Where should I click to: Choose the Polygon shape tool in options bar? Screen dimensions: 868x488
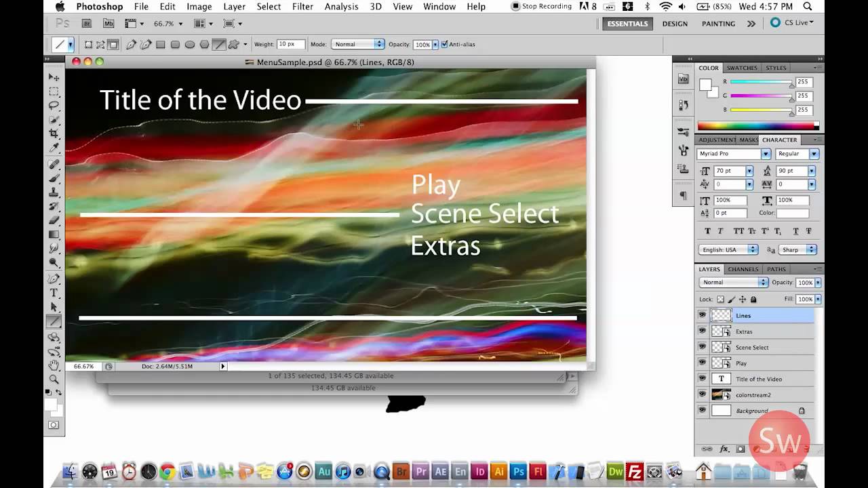(204, 45)
